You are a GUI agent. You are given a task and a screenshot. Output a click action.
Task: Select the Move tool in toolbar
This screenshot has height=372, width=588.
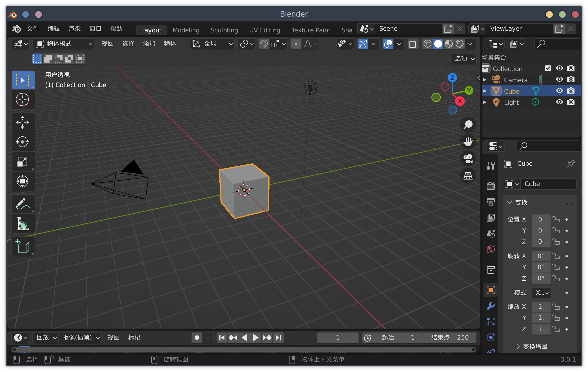tap(23, 122)
